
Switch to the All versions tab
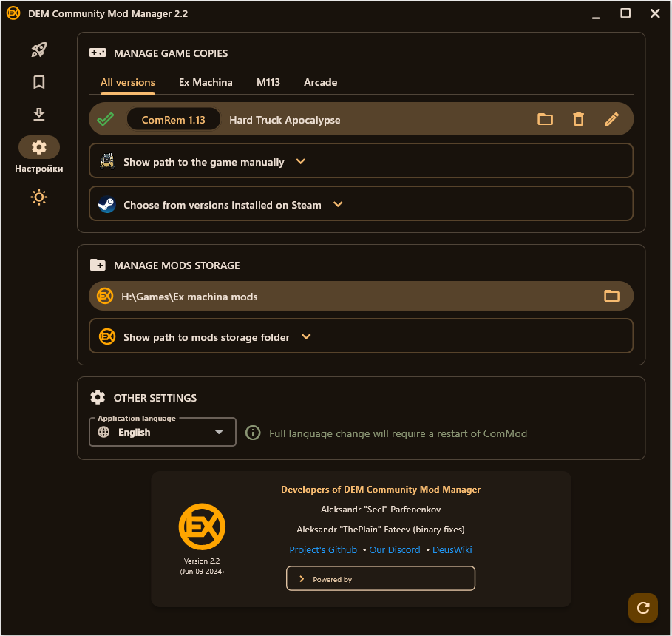pyautogui.click(x=128, y=82)
